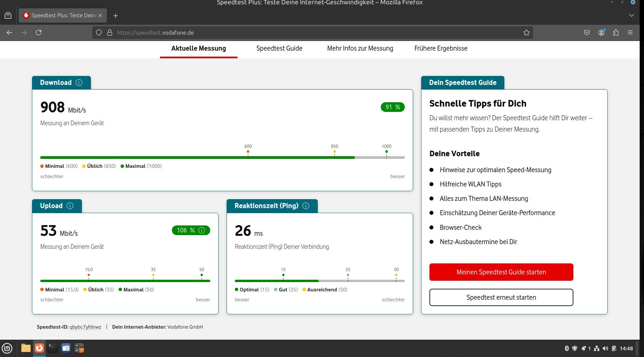Click the Ausreichend (50) ping legend entry
The width and height of the screenshot is (644, 357).
tap(325, 290)
